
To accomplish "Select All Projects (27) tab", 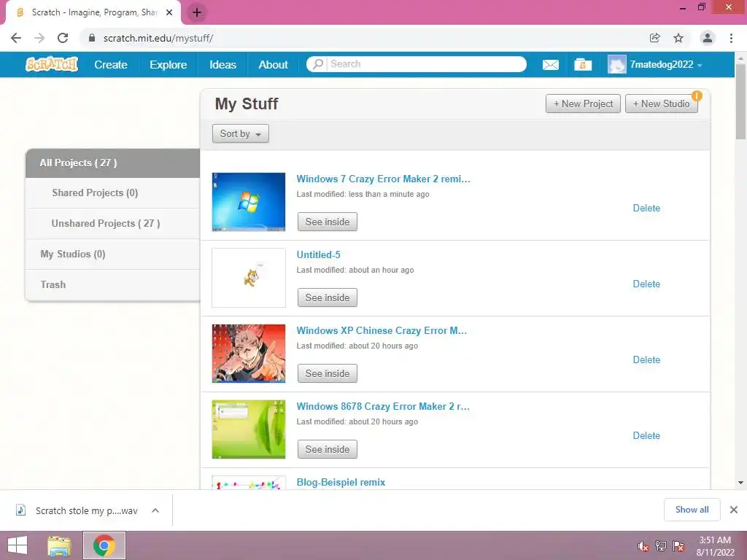I will [112, 163].
